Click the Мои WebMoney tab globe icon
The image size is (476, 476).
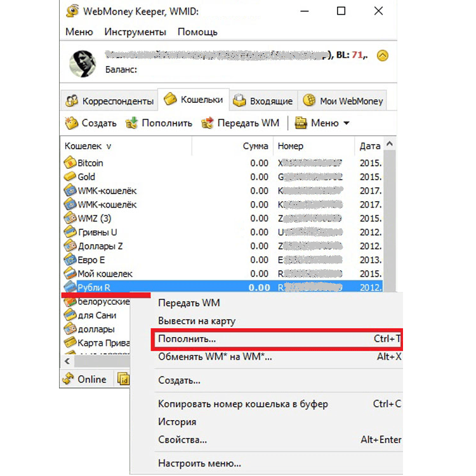(x=309, y=100)
